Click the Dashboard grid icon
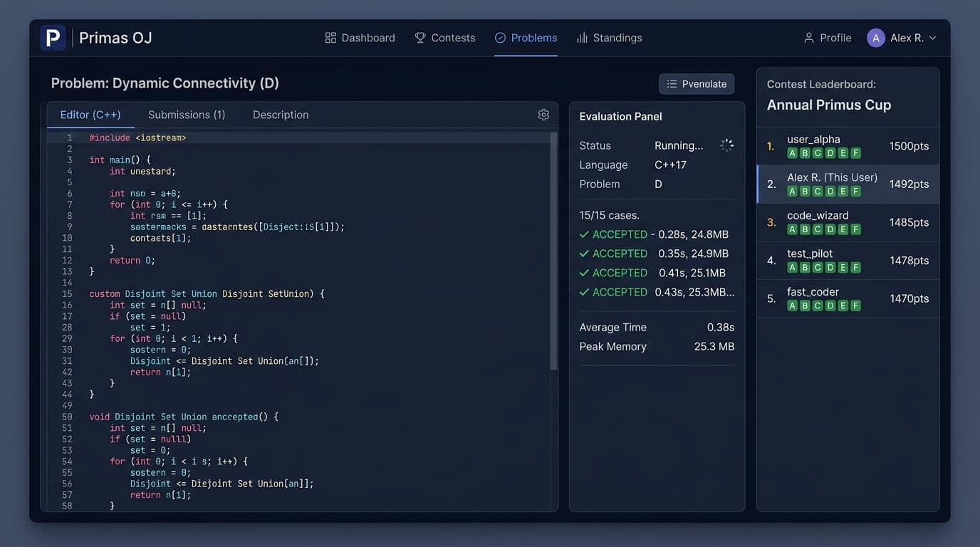980x547 pixels. (330, 38)
